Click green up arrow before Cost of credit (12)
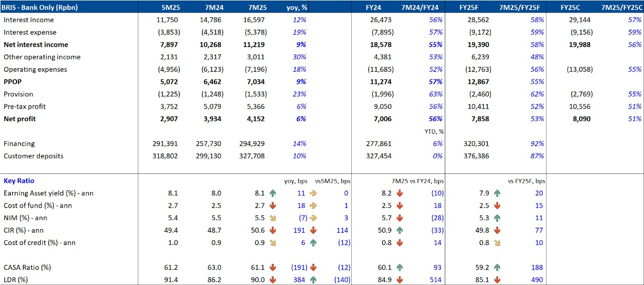 [x=313, y=242]
